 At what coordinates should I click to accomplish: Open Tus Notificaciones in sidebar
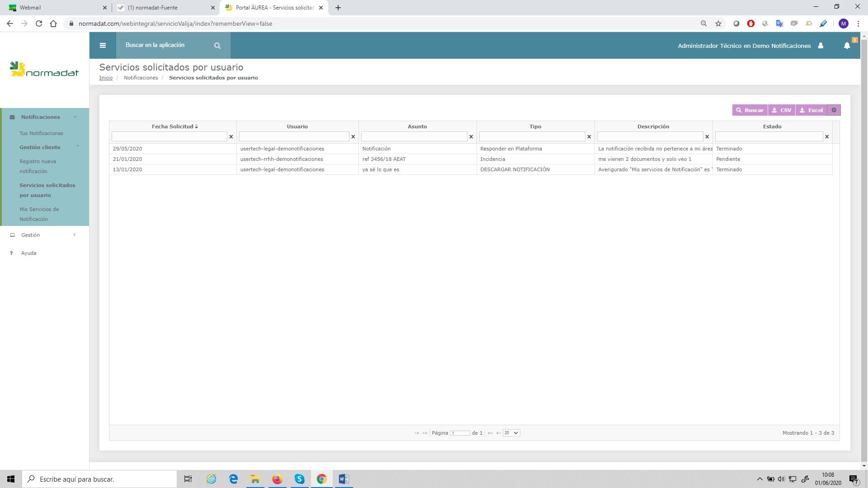click(x=41, y=133)
